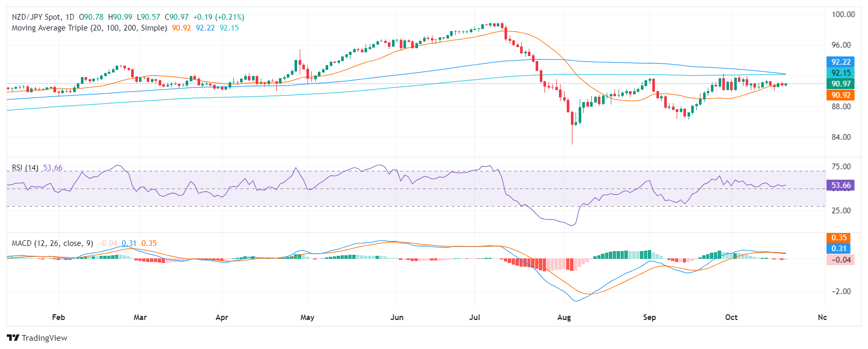Click the RSI (14) indicator label
868x349 pixels.
click(x=25, y=168)
